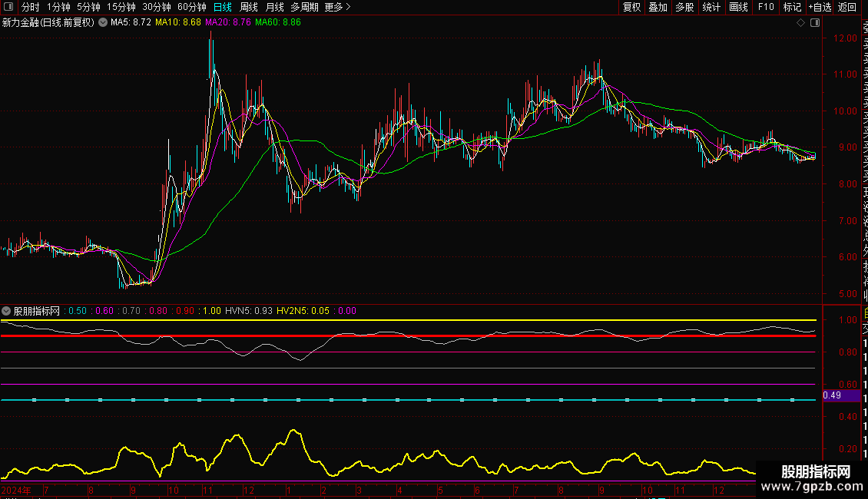This screenshot has height=499, width=868.
Task: Select the 日线 daily chart period
Action: (222, 7)
